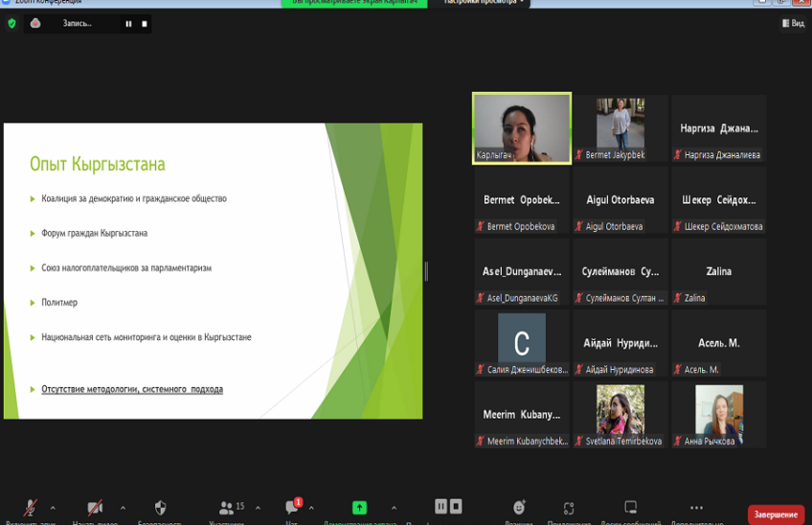Click the Apps icon in bottom toolbar

click(x=569, y=508)
